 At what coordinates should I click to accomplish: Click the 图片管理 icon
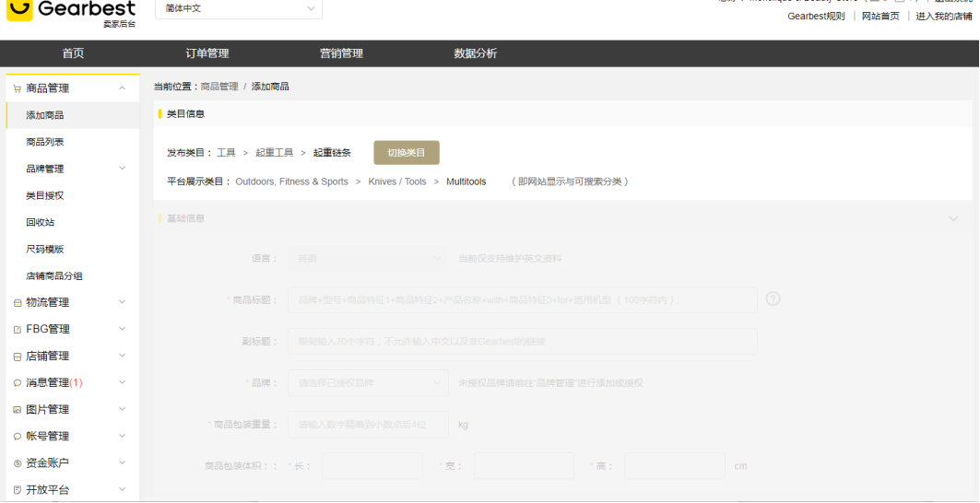pyautogui.click(x=17, y=410)
